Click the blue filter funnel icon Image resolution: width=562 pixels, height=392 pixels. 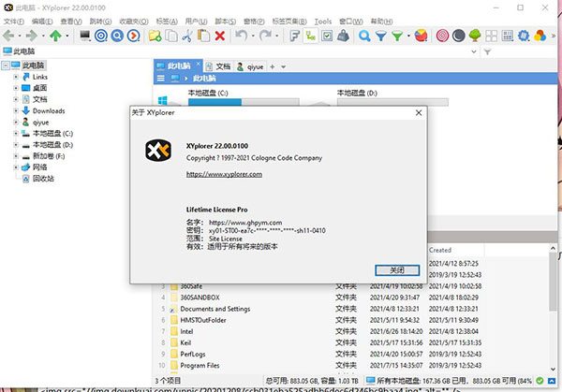coord(380,36)
